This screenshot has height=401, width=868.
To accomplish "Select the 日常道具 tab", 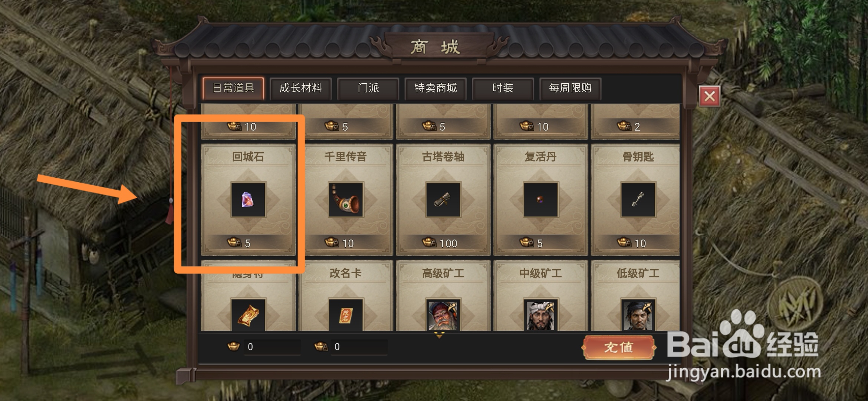I will [x=233, y=88].
